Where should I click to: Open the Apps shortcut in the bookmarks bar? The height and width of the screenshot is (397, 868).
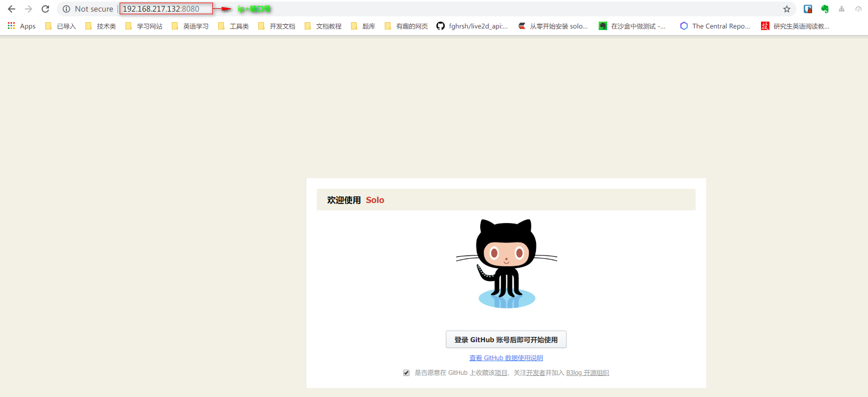[22, 26]
